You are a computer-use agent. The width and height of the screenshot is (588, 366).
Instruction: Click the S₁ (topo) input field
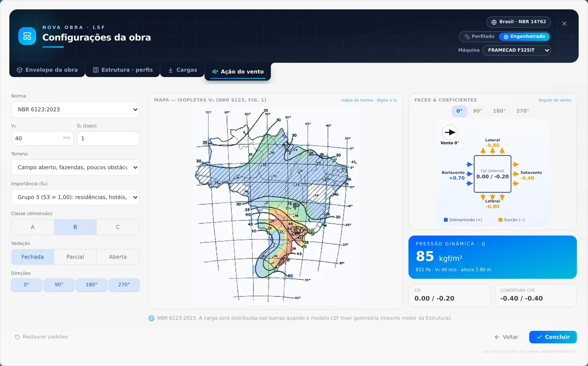tap(108, 139)
